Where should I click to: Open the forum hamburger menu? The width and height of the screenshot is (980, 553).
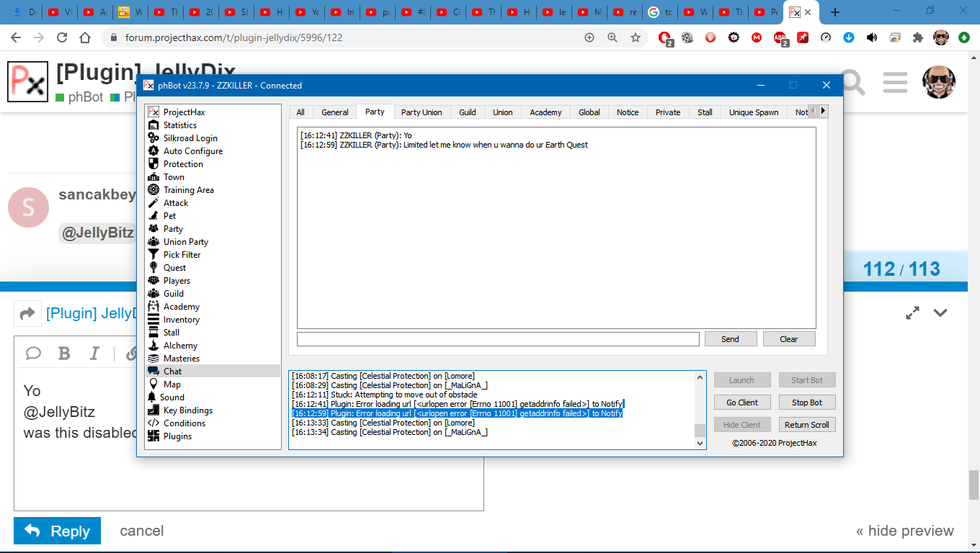tap(895, 83)
